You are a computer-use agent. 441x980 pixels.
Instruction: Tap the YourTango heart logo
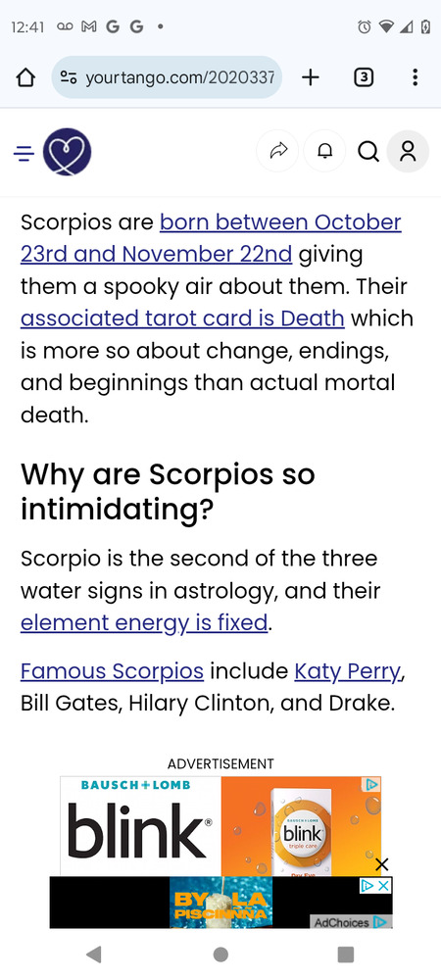67,152
